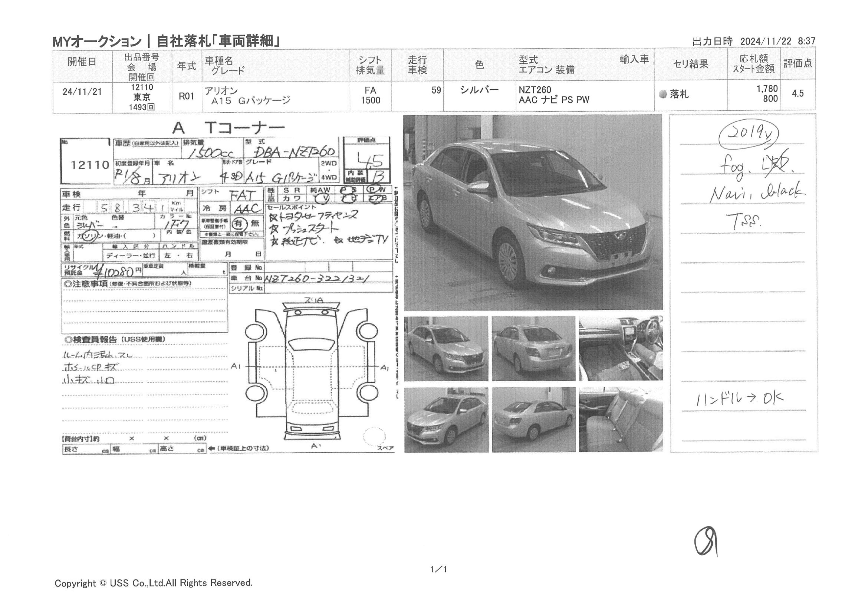868x614 pixels.
Task: Click the odometer reading 58,341
Action: click(x=132, y=208)
